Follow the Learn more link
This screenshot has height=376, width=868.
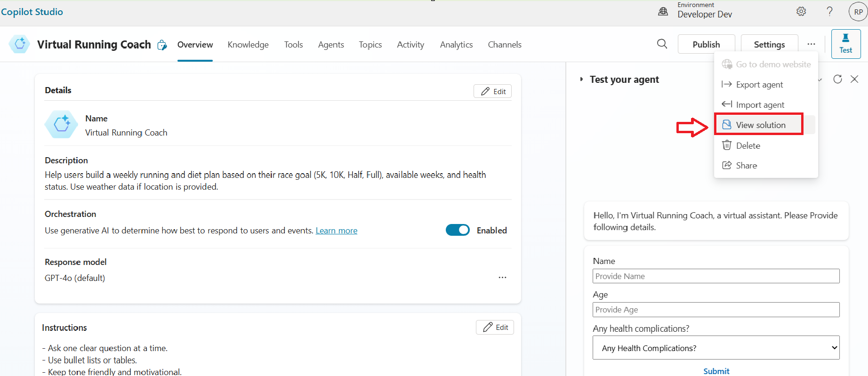[336, 231]
